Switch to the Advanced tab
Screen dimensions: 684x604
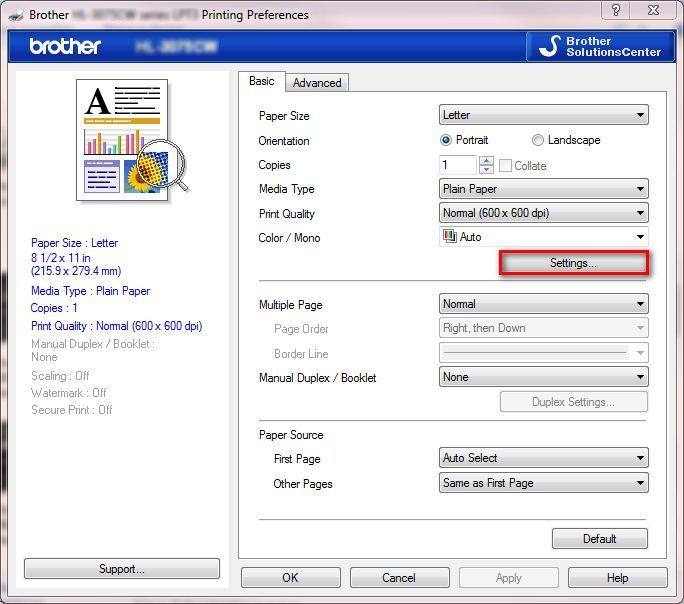coord(317,83)
